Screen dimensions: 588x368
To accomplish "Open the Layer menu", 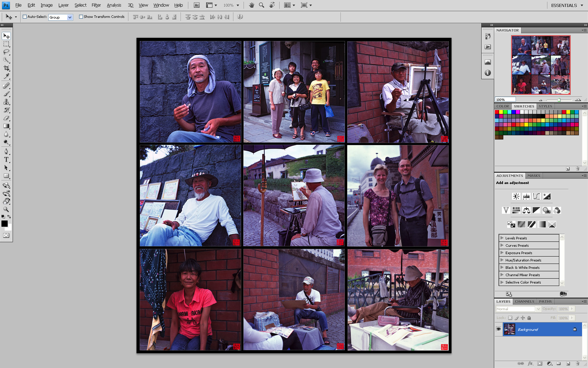I will coord(63,5).
